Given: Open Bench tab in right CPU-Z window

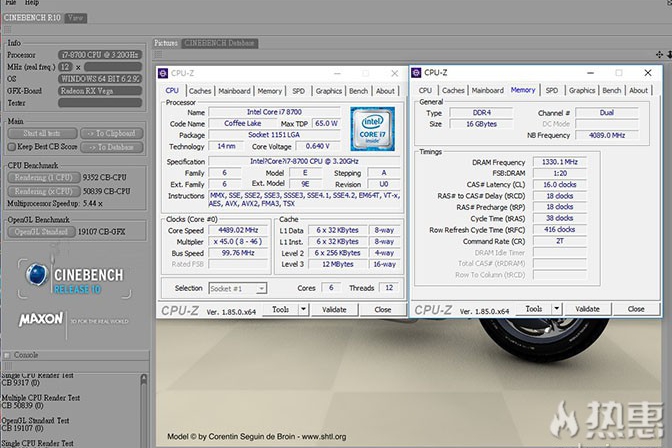Looking at the screenshot, I should pos(612,90).
